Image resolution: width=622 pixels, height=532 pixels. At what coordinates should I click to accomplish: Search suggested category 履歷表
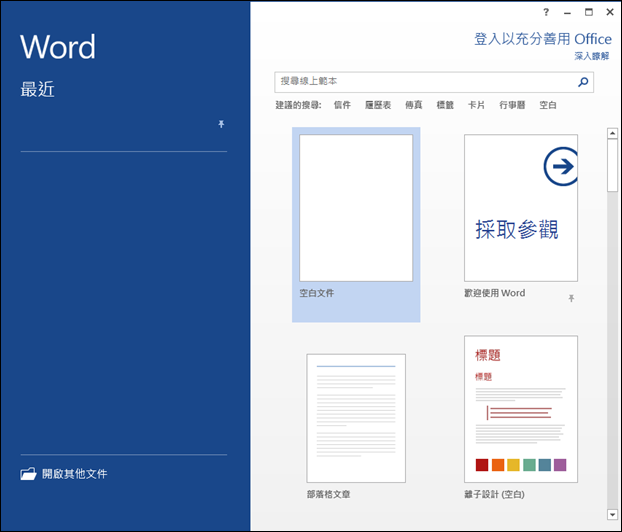pyautogui.click(x=378, y=105)
